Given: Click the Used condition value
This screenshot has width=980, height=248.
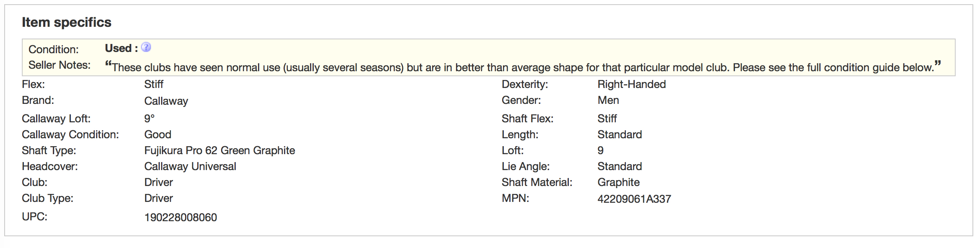Looking at the screenshot, I should pyautogui.click(x=118, y=49).
